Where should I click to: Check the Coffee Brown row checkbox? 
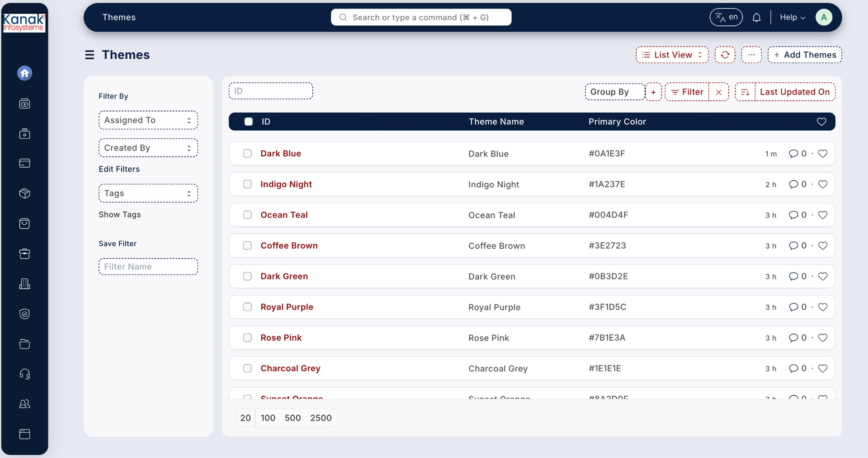pos(247,246)
